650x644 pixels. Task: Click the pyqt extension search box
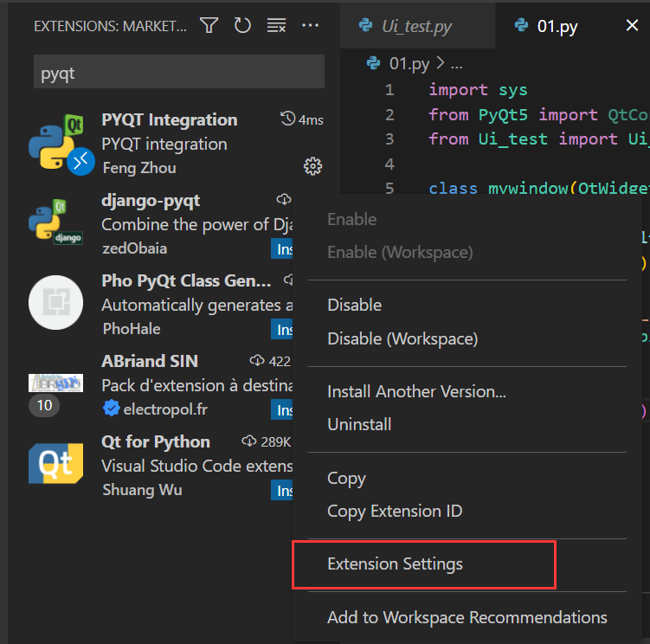(x=178, y=72)
